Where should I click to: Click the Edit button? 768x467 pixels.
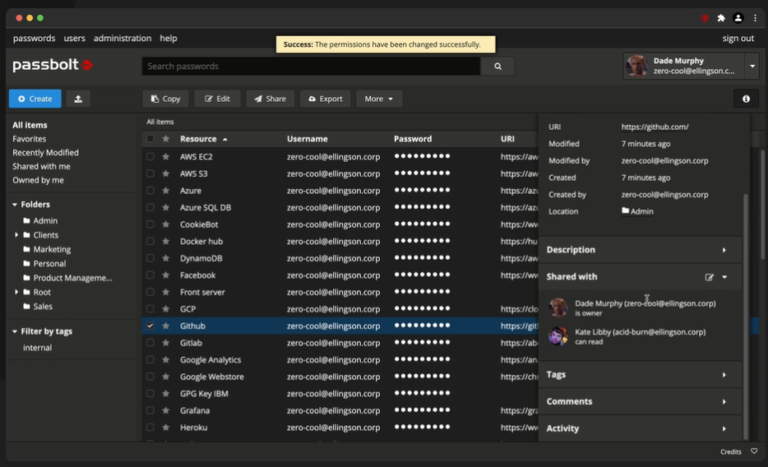click(x=217, y=98)
